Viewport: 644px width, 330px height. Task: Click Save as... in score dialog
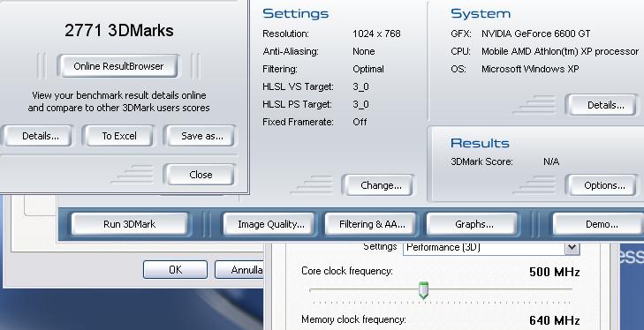(x=201, y=136)
